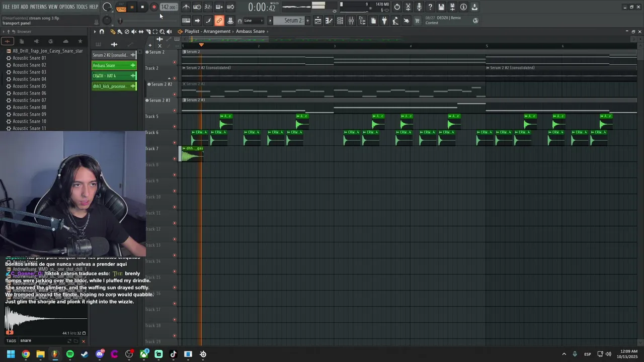
Task: Open the Channel rack icon
Action: [340, 21]
